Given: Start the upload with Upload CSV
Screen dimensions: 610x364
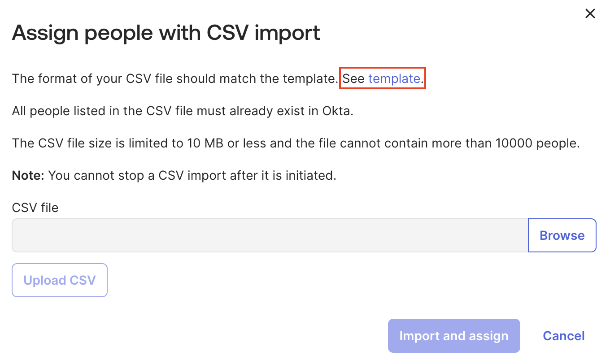Looking at the screenshot, I should [x=59, y=280].
